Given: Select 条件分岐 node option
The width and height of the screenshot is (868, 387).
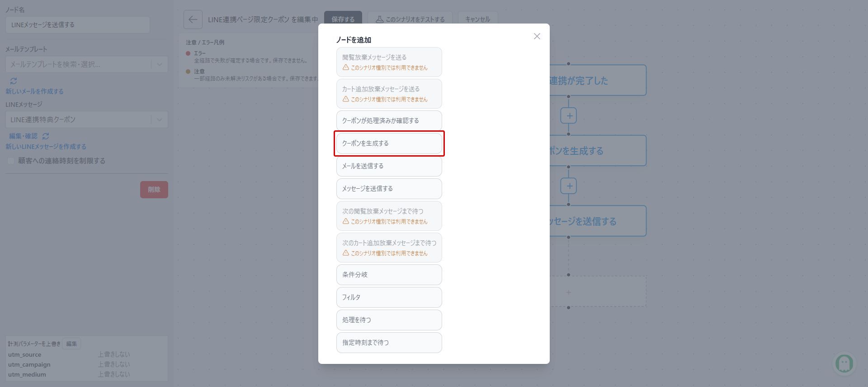Looking at the screenshot, I should (x=389, y=275).
